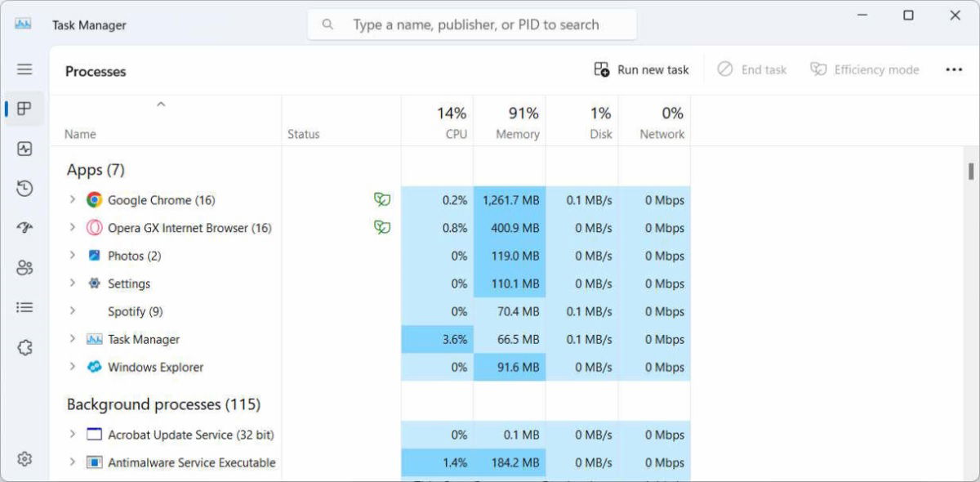Toggle the hamburger navigation menu
This screenshot has width=980, height=482.
pyautogui.click(x=24, y=69)
